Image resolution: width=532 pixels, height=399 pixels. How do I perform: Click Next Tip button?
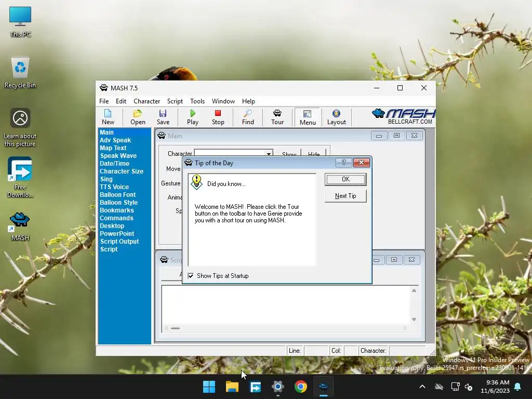345,196
